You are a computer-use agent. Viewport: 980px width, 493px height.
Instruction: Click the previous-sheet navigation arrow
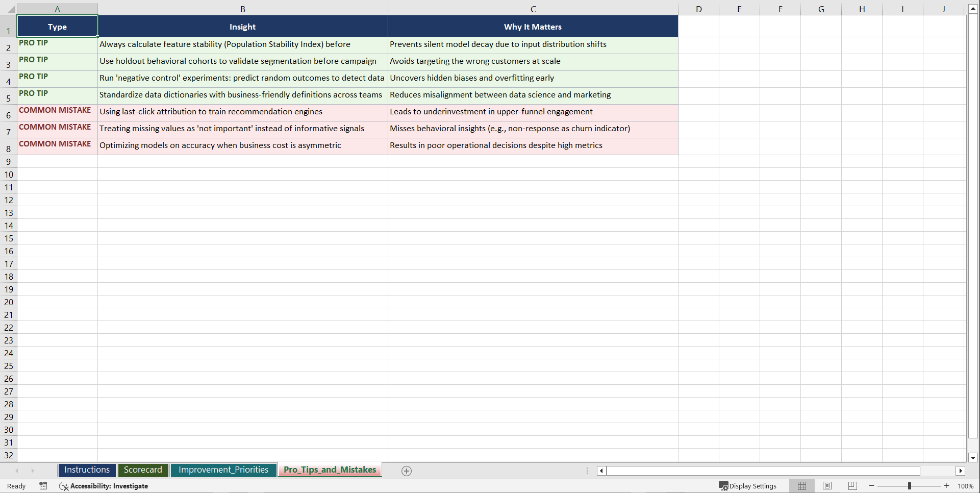17,471
